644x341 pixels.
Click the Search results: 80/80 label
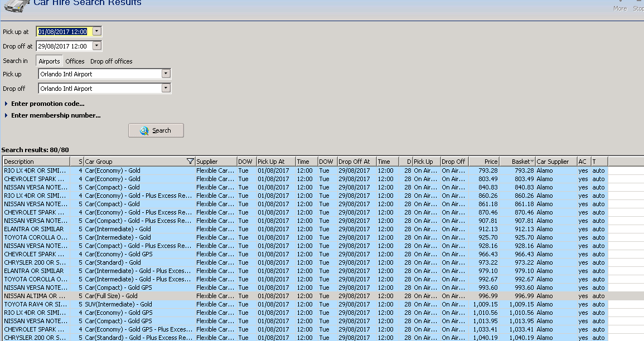pos(35,150)
